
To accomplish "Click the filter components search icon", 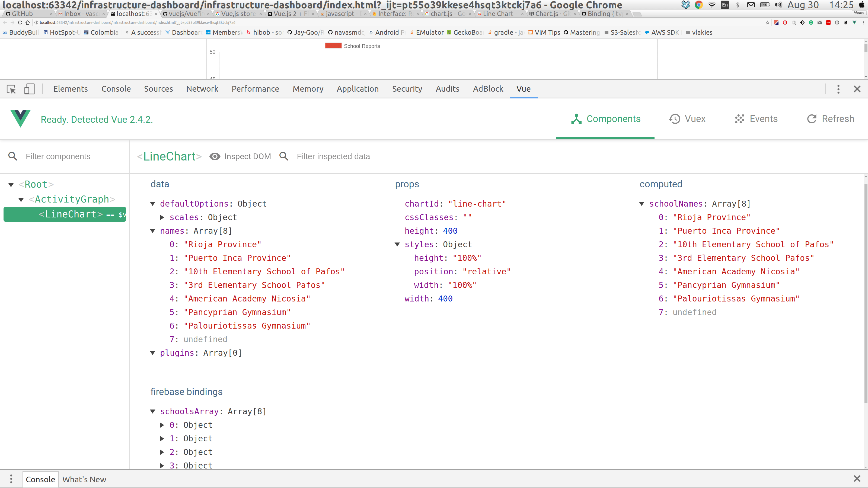I will (x=12, y=156).
